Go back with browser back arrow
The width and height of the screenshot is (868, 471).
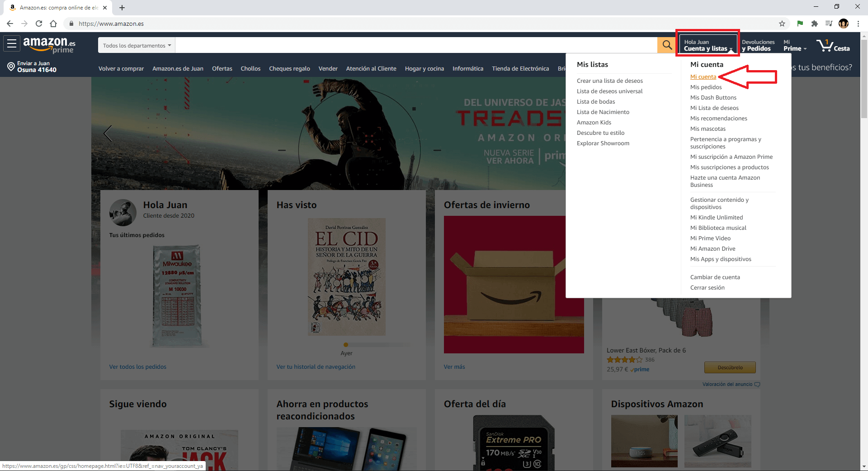click(x=10, y=24)
